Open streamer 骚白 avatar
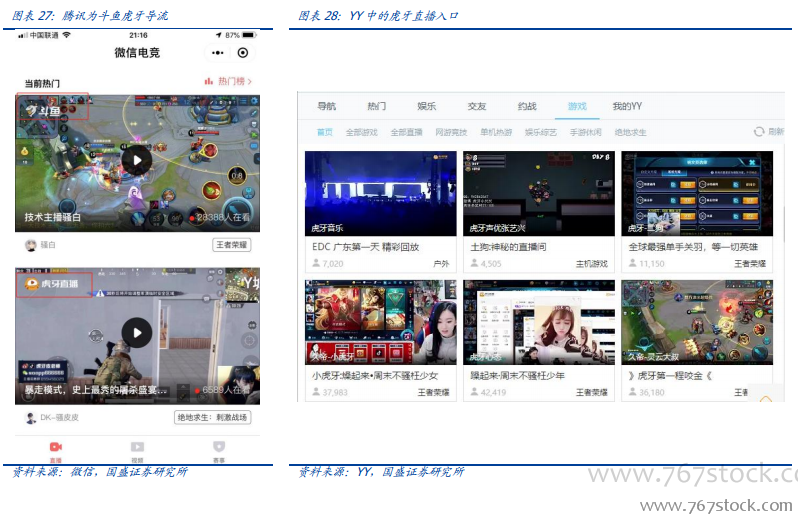 tap(31, 245)
